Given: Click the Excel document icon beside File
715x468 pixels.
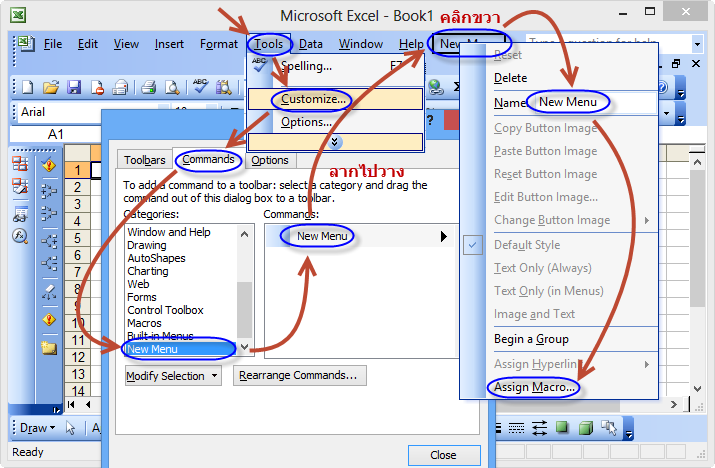Looking at the screenshot, I should tap(24, 44).
